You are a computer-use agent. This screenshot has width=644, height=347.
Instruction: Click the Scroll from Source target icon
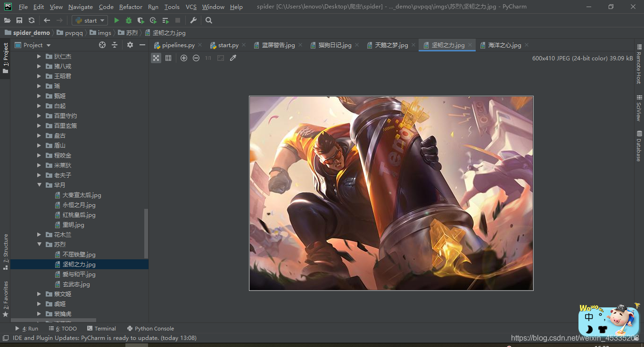click(102, 45)
